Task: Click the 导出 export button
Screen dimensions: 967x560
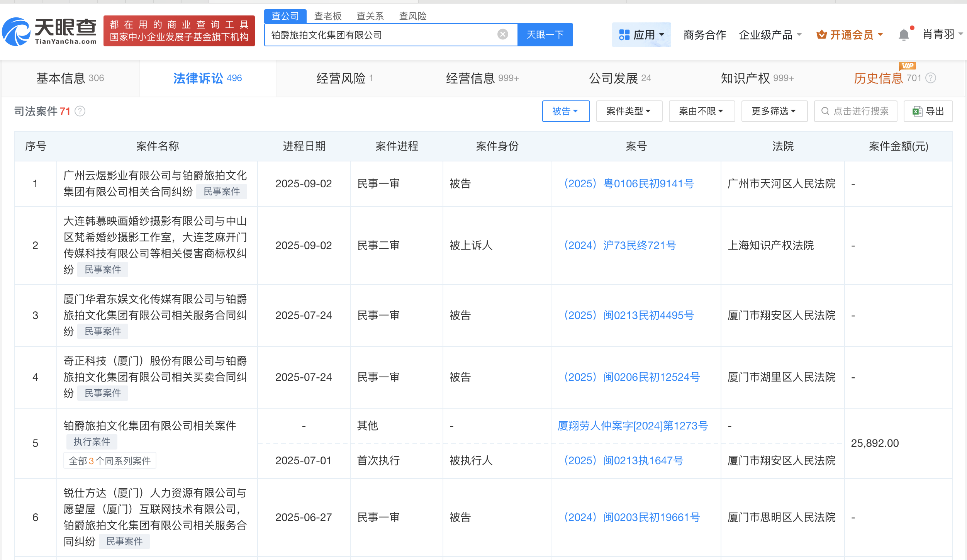Action: click(x=928, y=111)
